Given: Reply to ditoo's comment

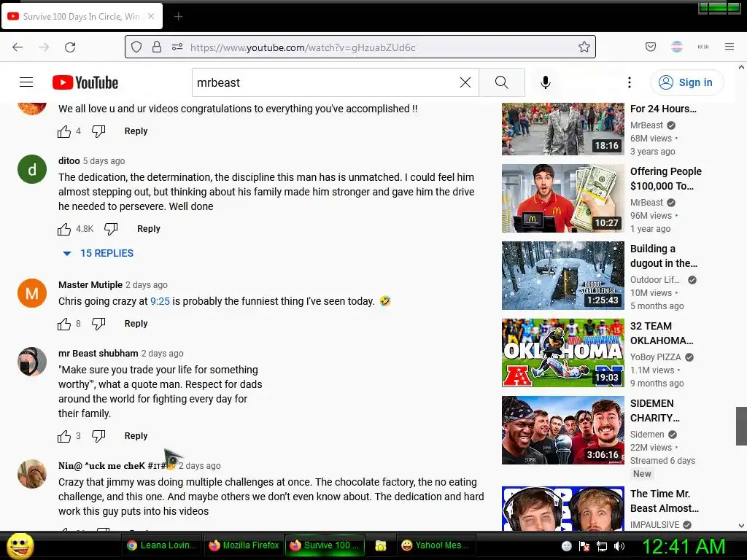Looking at the screenshot, I should click(149, 228).
